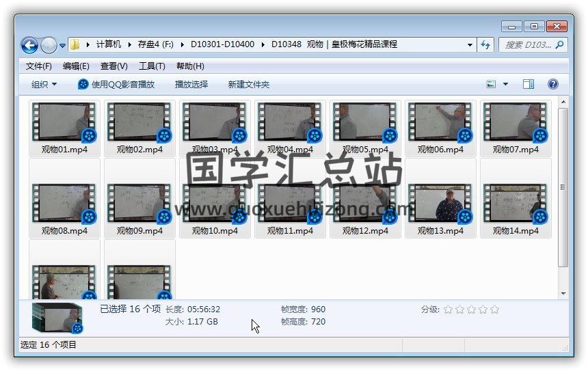This screenshot has height=371, width=588.
Task: Select 观物05.mp4 video file
Action: 365,128
